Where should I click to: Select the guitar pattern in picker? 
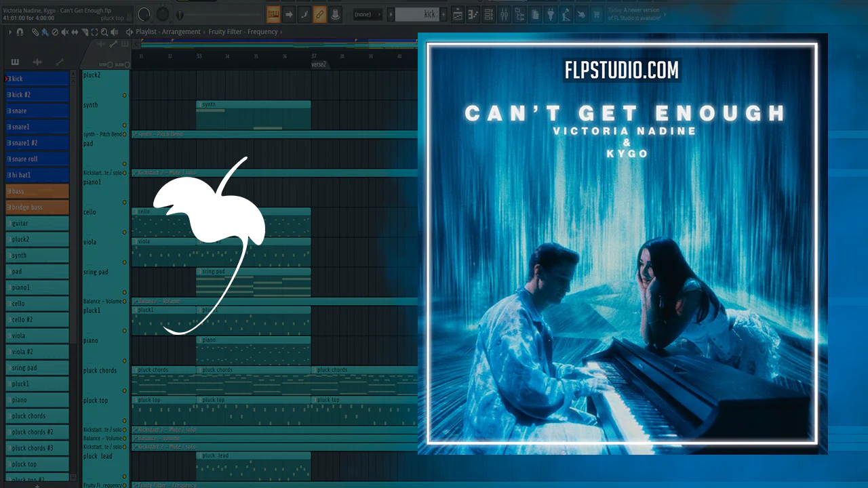(37, 223)
